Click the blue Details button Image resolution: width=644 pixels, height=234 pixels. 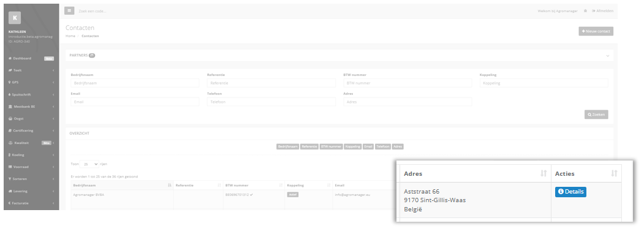point(570,192)
